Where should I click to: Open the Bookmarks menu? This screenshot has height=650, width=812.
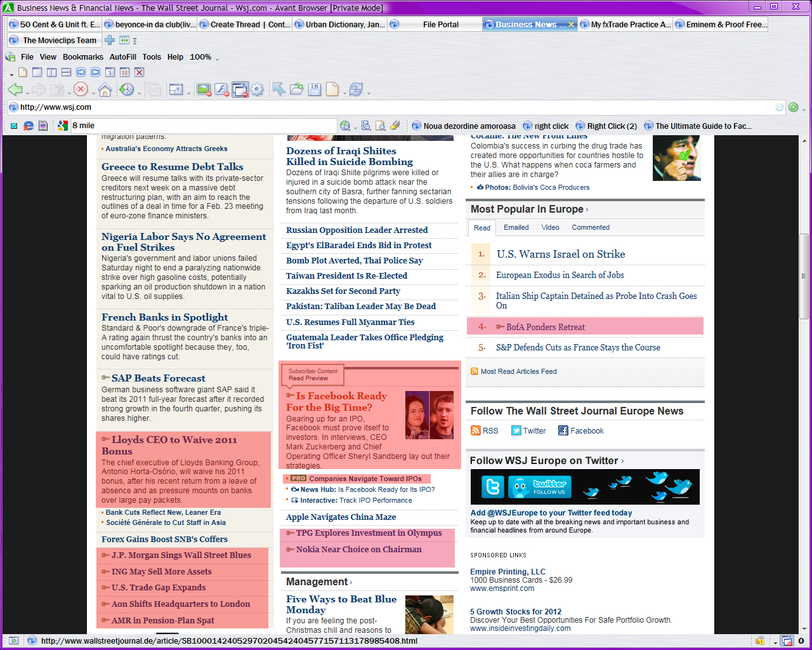(83, 56)
